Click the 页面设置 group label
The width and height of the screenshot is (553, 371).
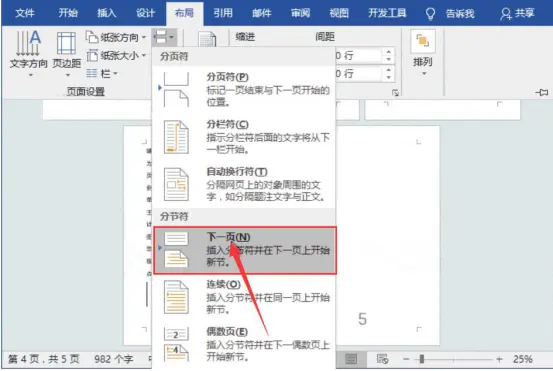[86, 92]
